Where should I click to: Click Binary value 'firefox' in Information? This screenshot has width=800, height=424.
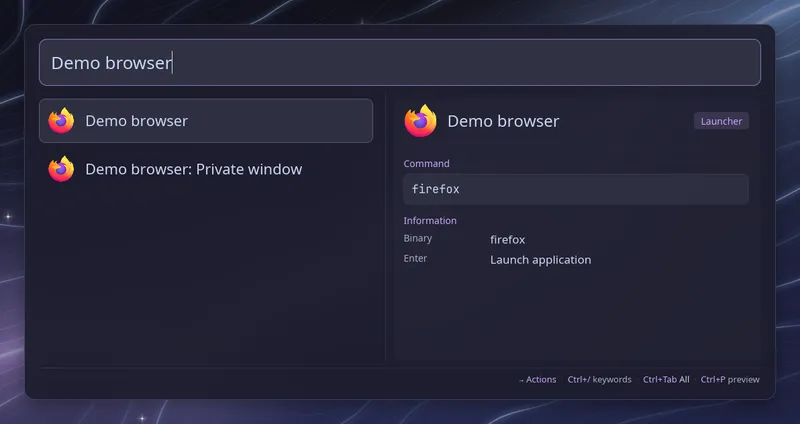(508, 239)
